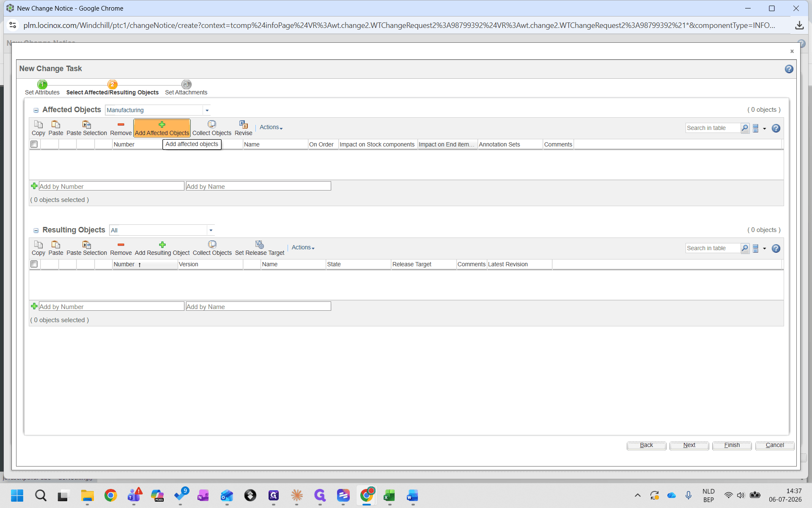
Task: Go to Set Attributes step
Action: [42, 88]
